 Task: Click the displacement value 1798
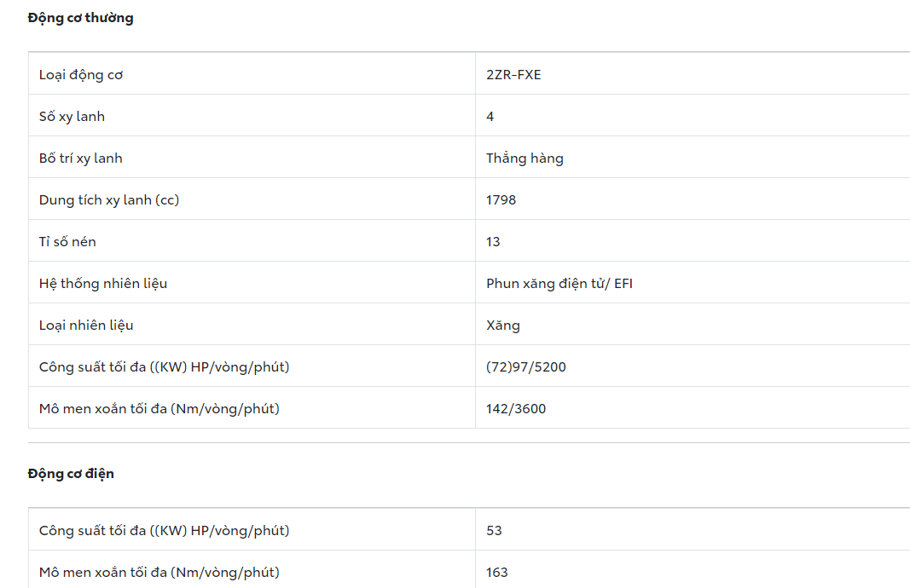501,200
